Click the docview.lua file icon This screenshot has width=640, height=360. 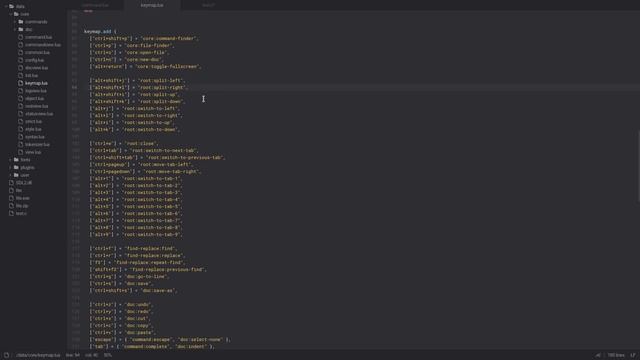[20, 68]
